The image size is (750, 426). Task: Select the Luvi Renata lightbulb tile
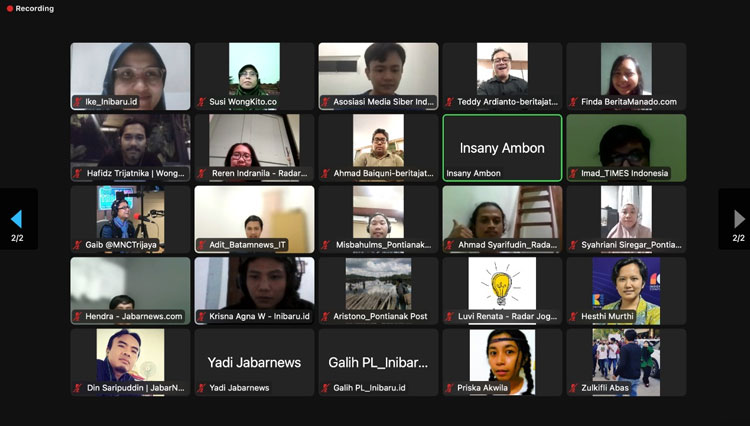(502, 291)
